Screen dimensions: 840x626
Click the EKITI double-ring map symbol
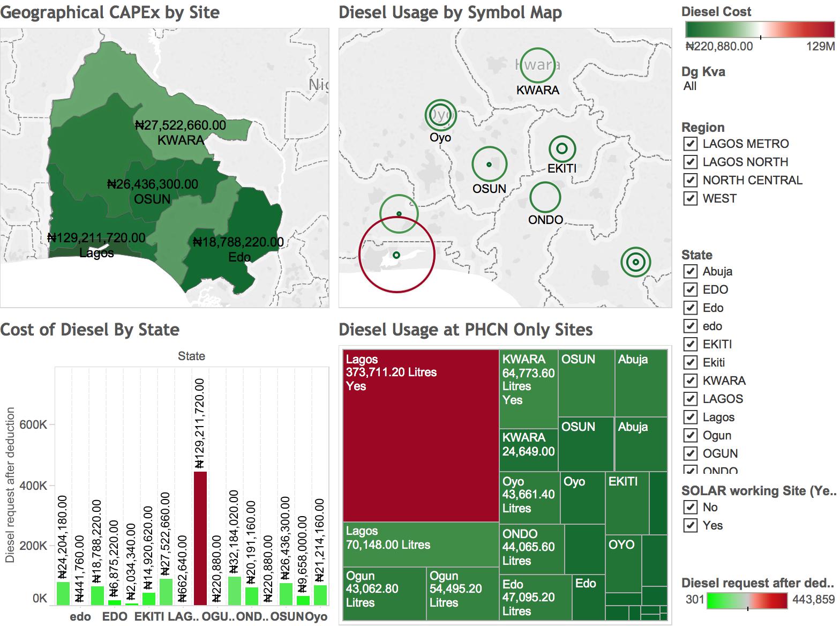point(562,148)
